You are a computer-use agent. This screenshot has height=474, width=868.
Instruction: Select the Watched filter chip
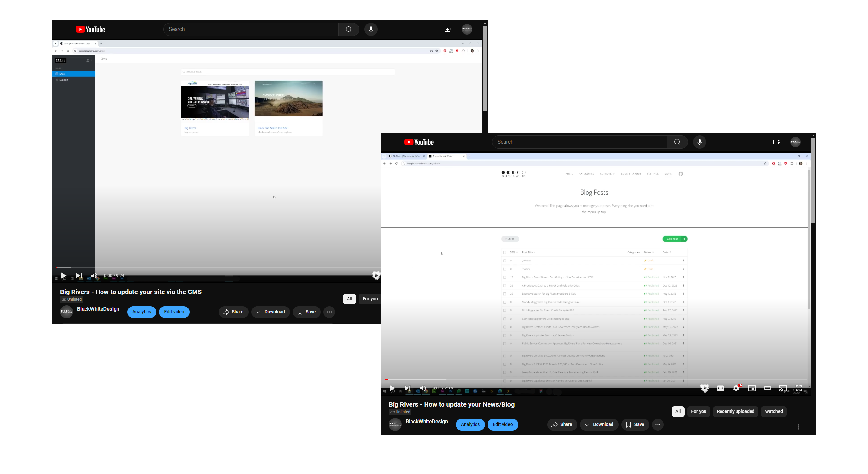pos(774,411)
